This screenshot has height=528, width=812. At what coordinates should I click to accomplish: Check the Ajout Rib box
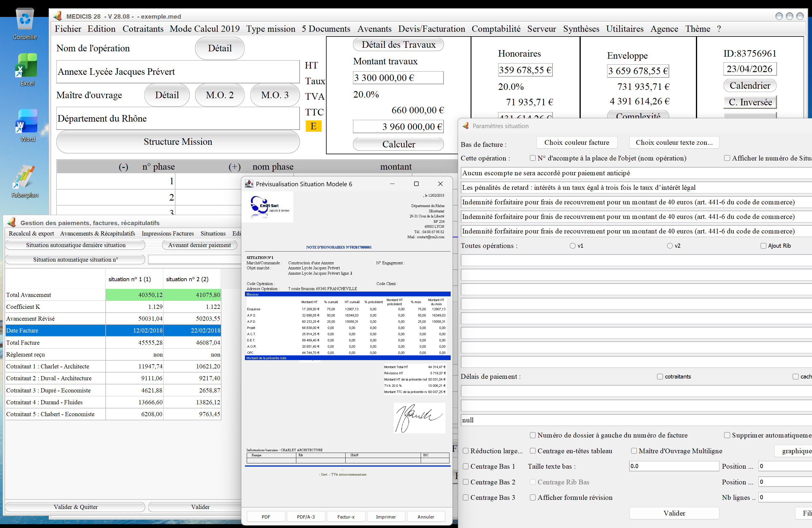(763, 245)
